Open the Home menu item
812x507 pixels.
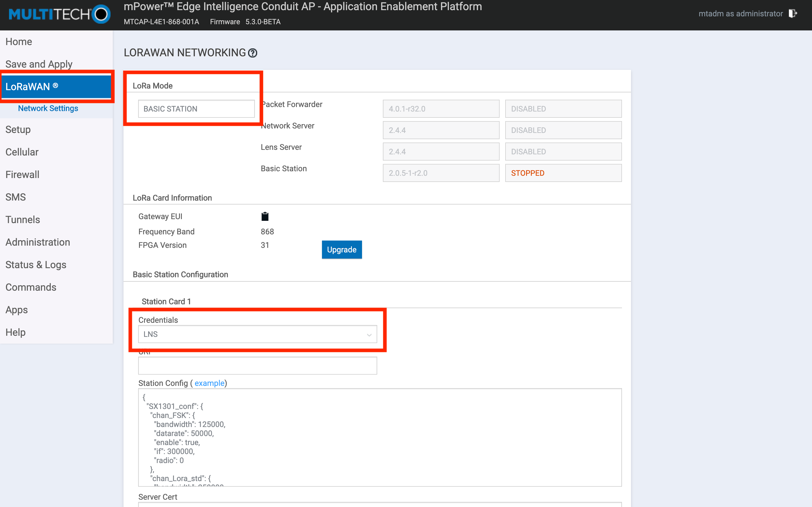[20, 40]
